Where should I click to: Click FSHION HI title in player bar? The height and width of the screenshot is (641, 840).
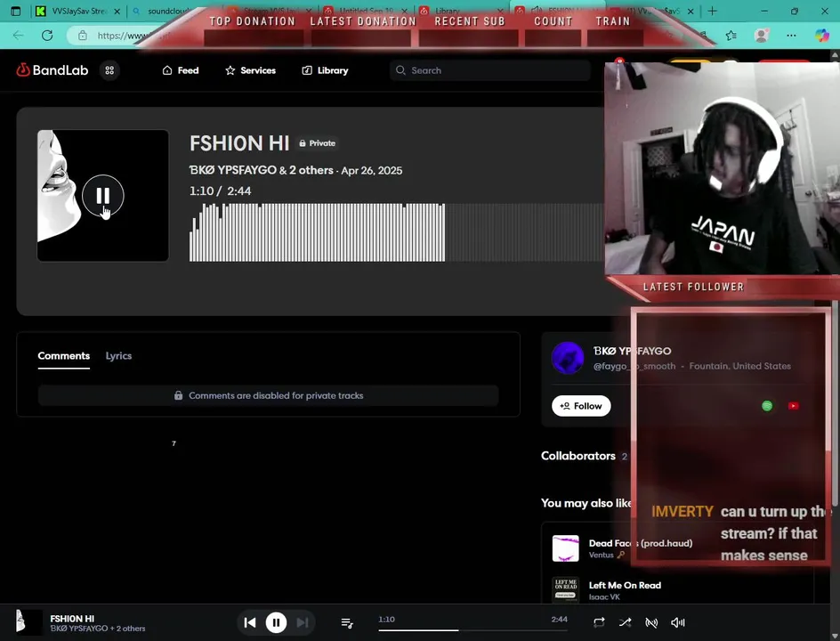(72, 619)
